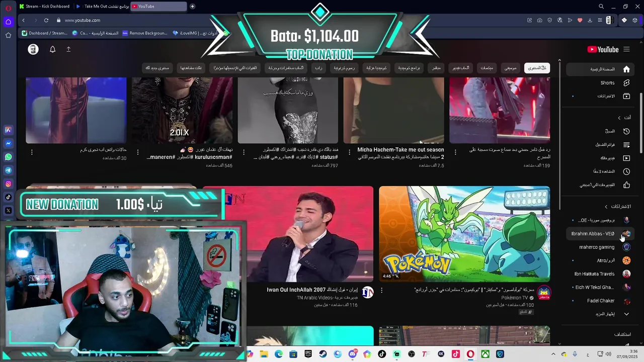Image resolution: width=644 pixels, height=362 pixels.
Task: Open a new browser tab
Action: point(192,7)
